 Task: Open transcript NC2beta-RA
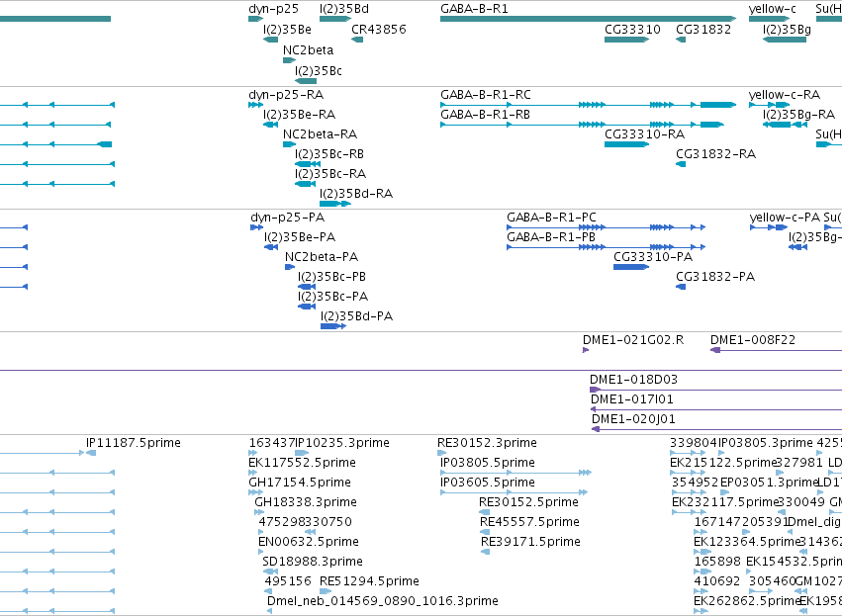pos(320,134)
